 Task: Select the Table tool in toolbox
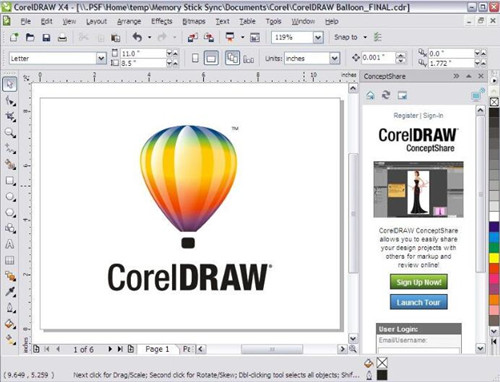[10, 260]
